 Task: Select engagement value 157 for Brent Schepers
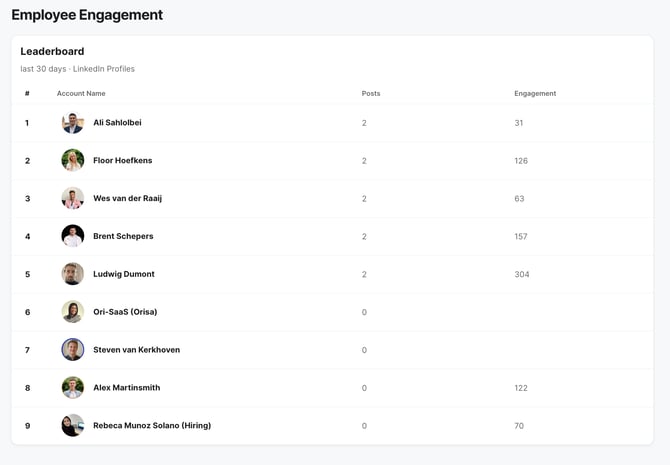click(521, 236)
